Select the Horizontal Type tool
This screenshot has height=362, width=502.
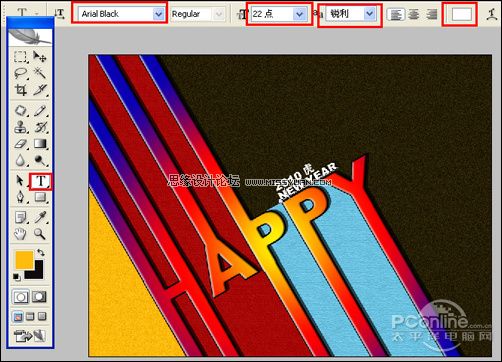[40, 181]
